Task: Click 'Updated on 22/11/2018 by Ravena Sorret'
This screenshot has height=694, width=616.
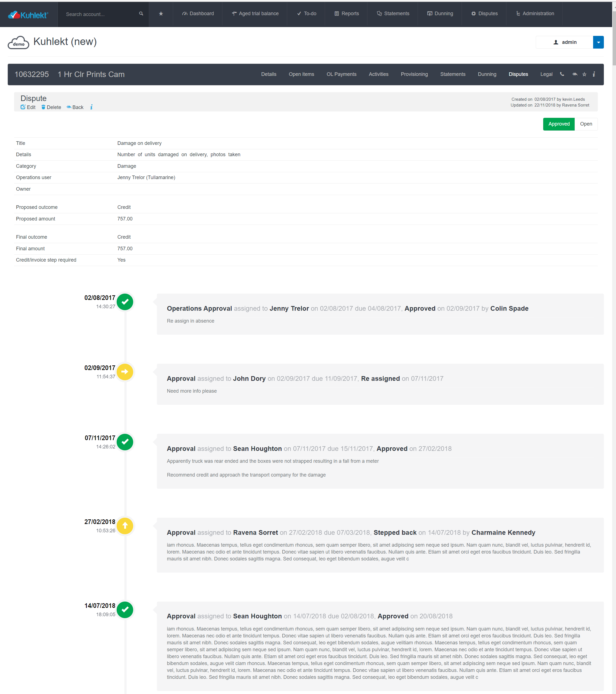Action: [x=550, y=105]
